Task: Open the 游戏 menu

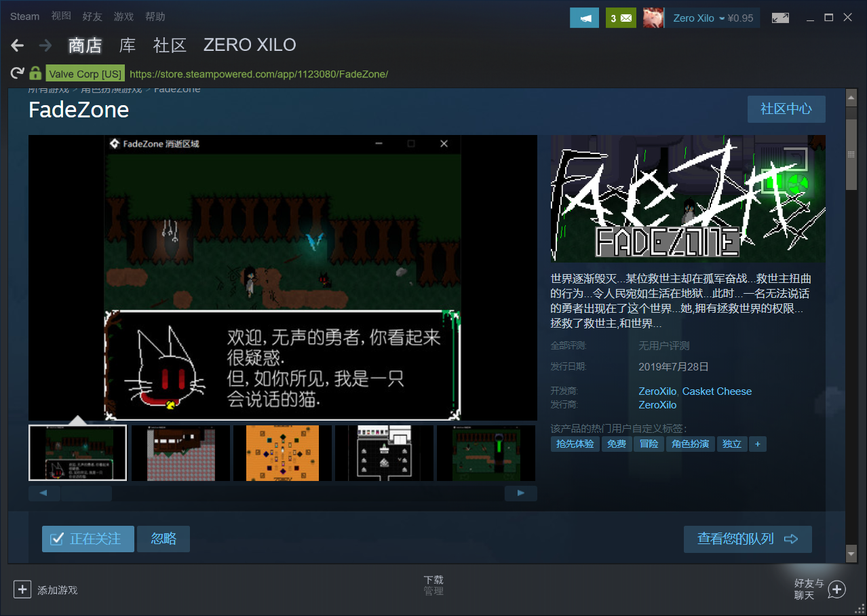Action: (x=123, y=16)
